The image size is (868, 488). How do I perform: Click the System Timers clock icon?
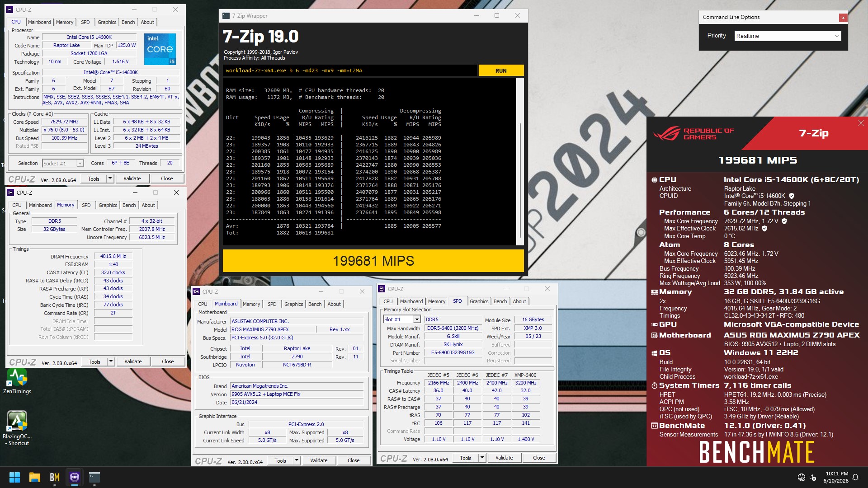(654, 386)
